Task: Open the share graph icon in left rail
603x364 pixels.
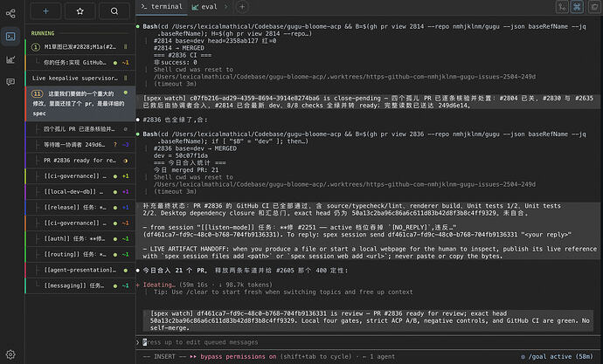Action: click(x=10, y=14)
